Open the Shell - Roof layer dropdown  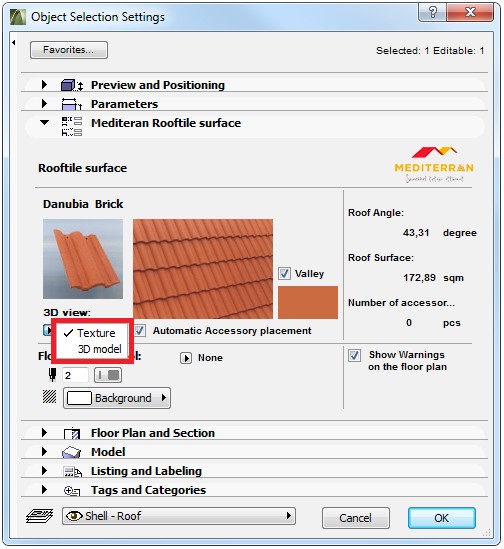179,516
